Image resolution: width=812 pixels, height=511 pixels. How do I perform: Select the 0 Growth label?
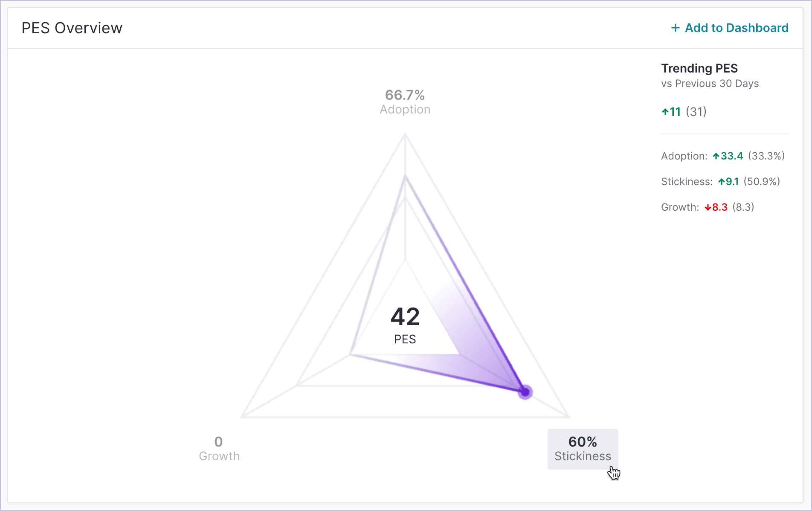[219, 449]
